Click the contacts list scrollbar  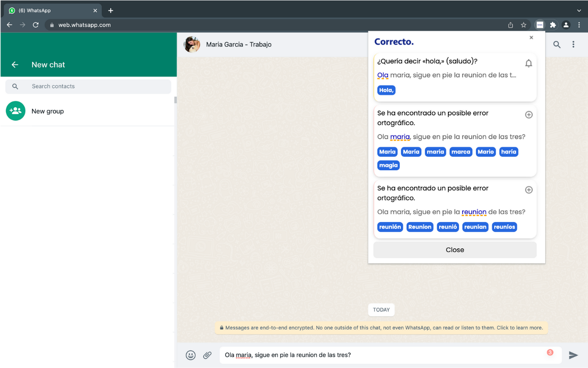(x=175, y=100)
